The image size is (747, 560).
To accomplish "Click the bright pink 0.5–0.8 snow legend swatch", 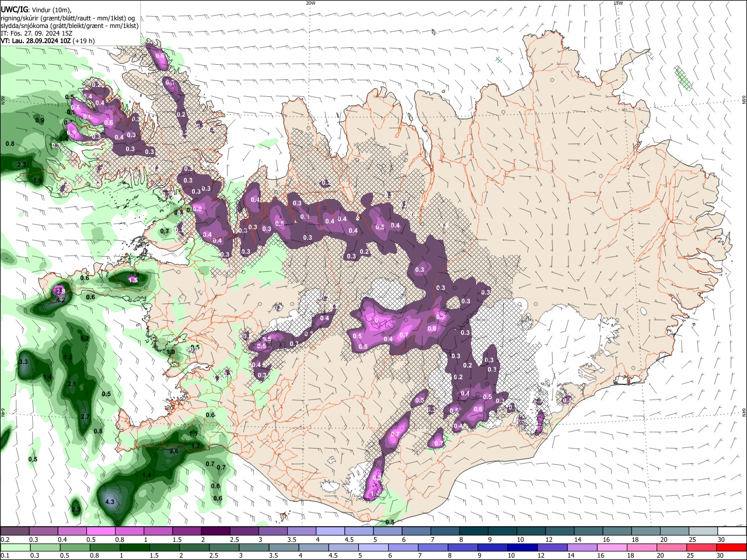I will tap(100, 531).
